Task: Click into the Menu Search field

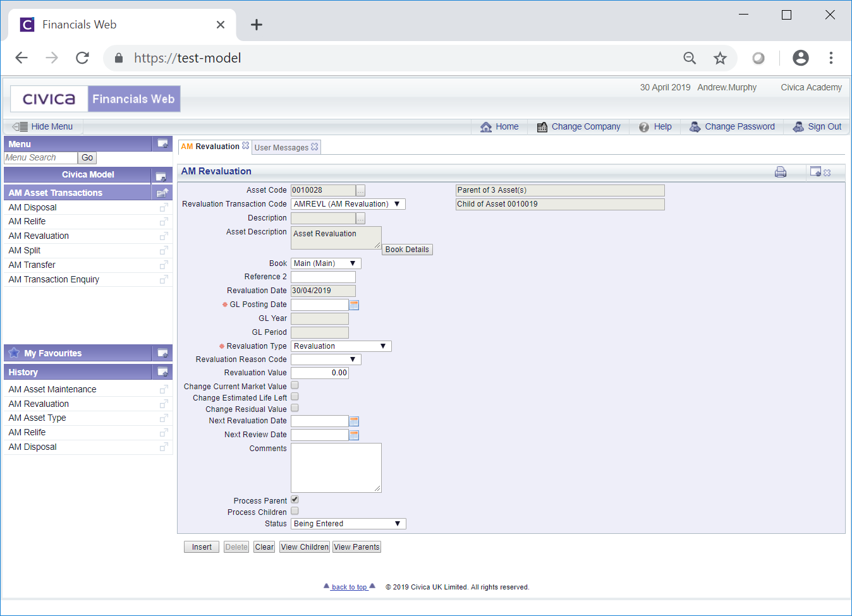Action: pyautogui.click(x=40, y=158)
